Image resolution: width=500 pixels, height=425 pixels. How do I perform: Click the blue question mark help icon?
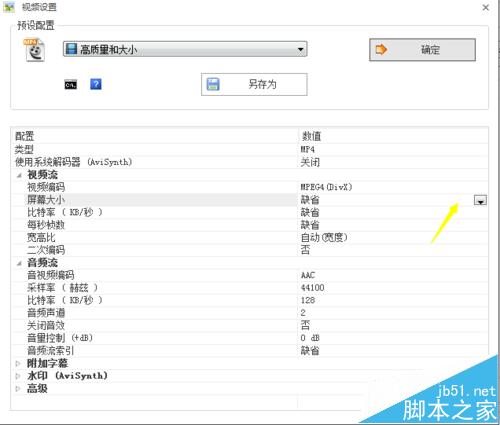[x=96, y=84]
